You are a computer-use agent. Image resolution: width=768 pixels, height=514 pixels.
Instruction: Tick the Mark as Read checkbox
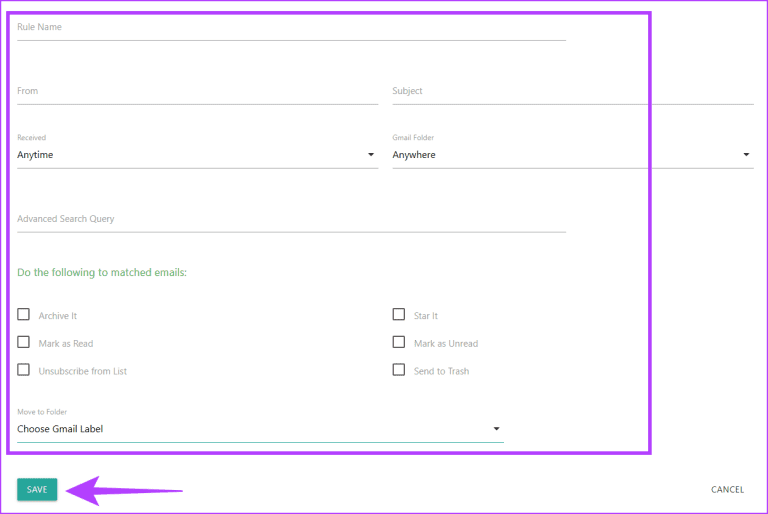(23, 342)
